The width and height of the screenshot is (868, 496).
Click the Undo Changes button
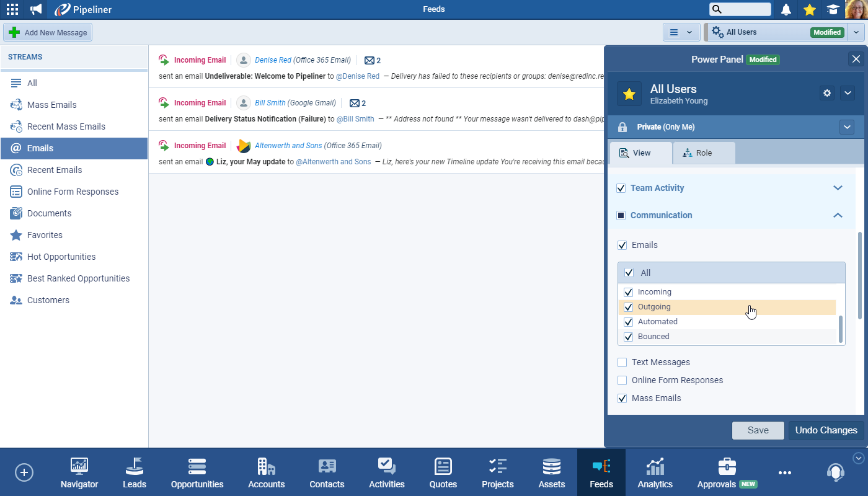826,430
